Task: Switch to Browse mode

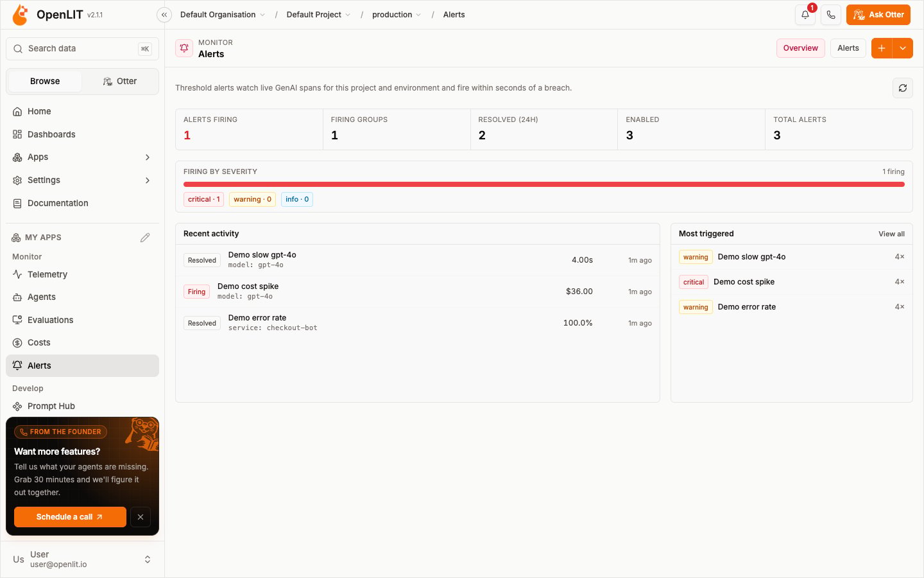Action: coord(45,82)
